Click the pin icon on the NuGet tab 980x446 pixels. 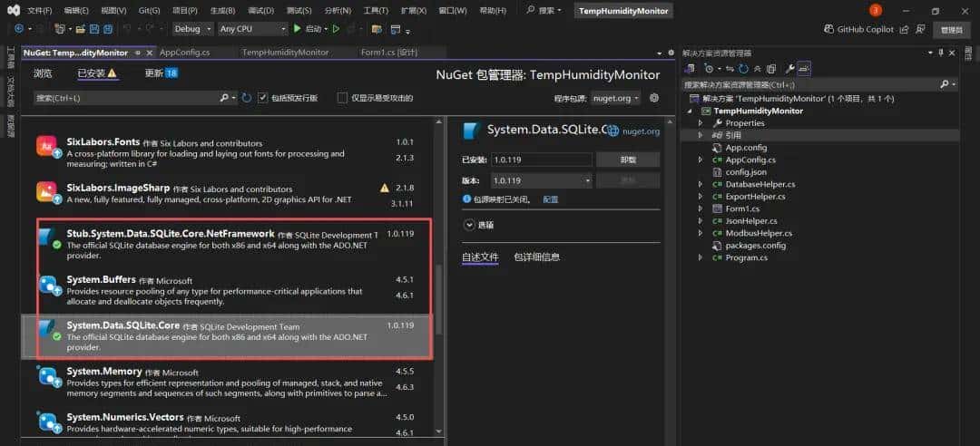click(138, 53)
